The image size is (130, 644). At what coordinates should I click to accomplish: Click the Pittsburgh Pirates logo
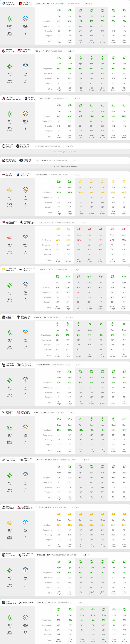(3, 270)
